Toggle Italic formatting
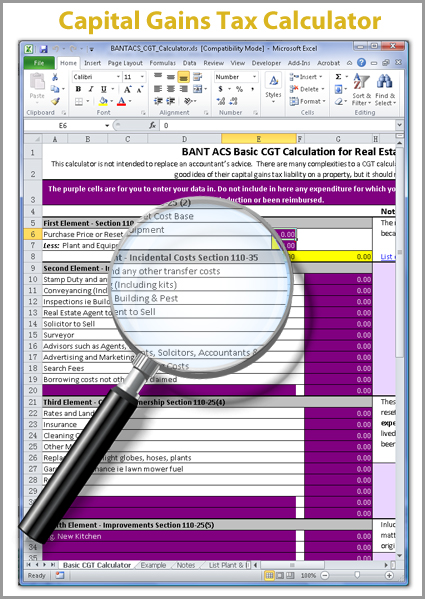 [x=91, y=89]
